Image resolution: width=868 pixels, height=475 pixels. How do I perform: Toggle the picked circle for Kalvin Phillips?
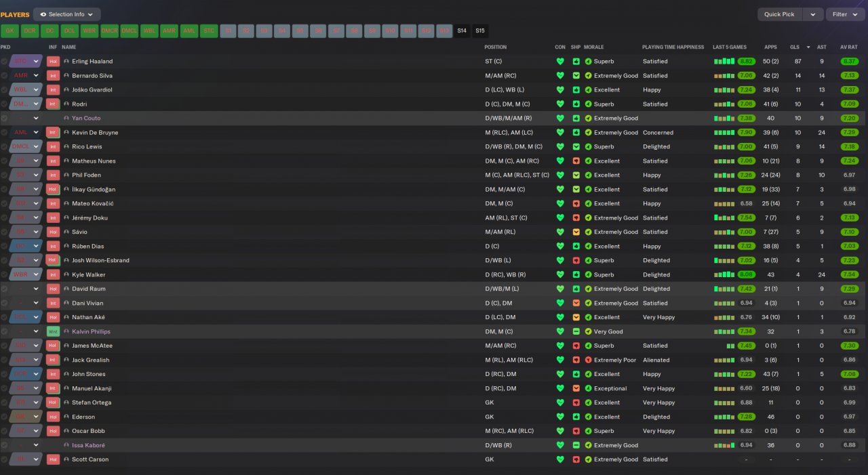4,331
